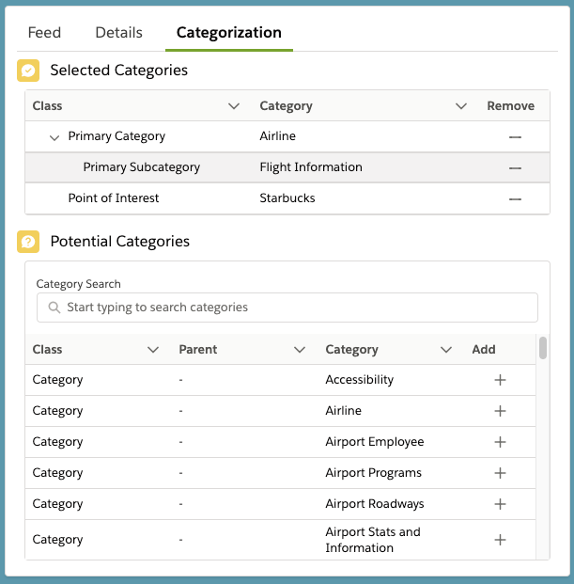This screenshot has height=584, width=574.
Task: Add the Airport Roadways category
Action: coord(500,504)
